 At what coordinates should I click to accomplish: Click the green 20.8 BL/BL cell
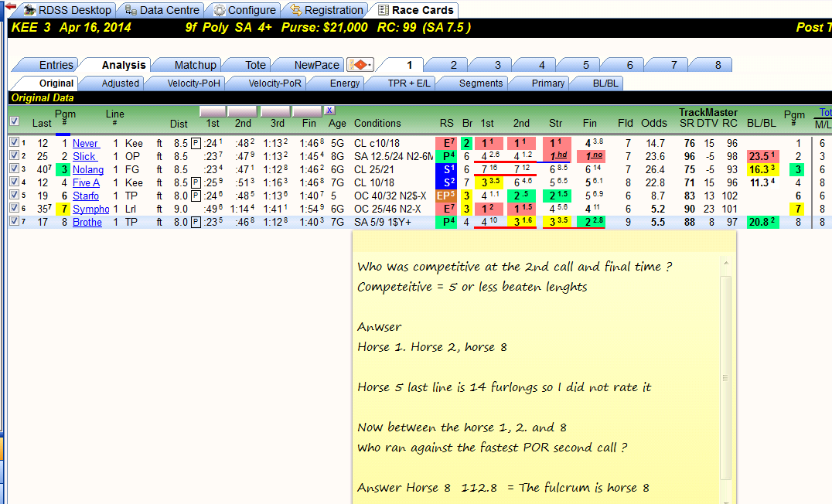point(762,223)
